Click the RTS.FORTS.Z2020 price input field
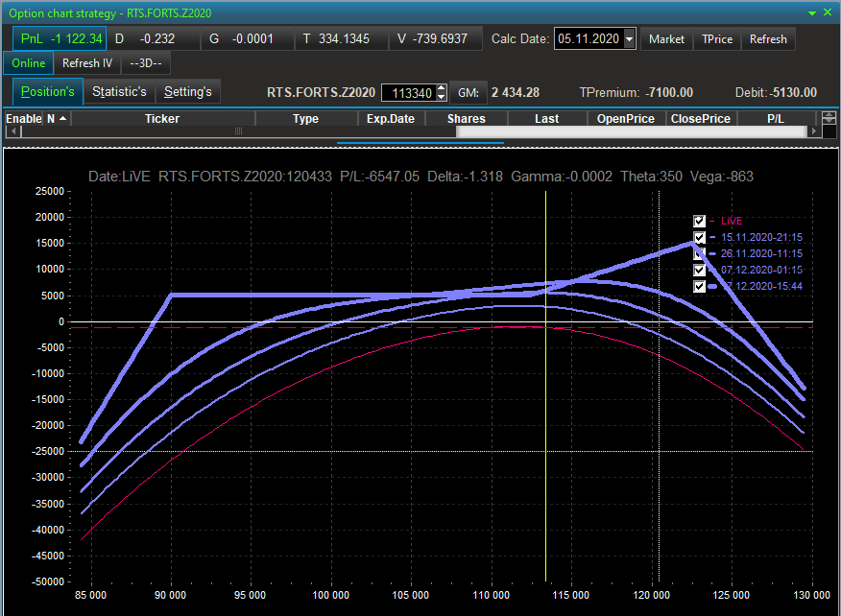 coord(408,93)
